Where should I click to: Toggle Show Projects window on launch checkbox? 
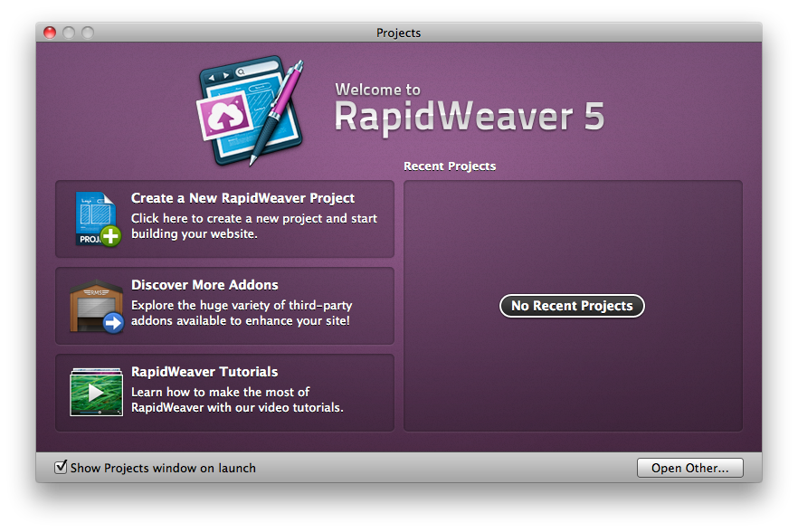click(x=62, y=468)
